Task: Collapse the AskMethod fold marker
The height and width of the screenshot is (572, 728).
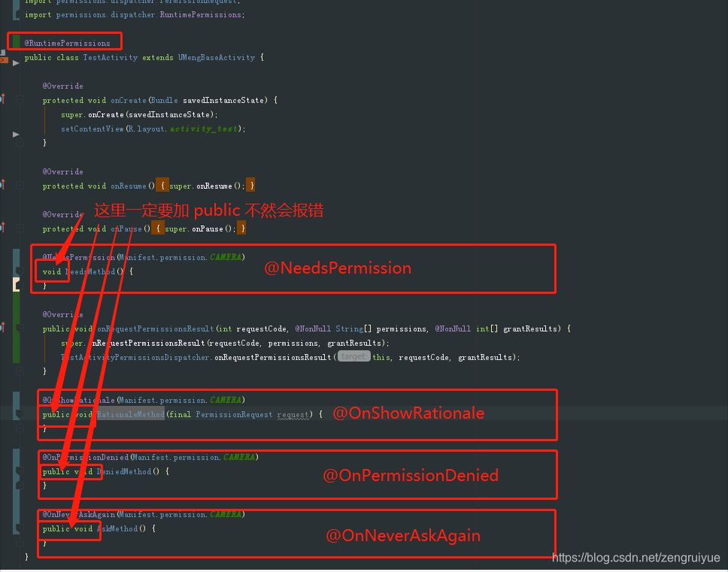Action: click(20, 528)
